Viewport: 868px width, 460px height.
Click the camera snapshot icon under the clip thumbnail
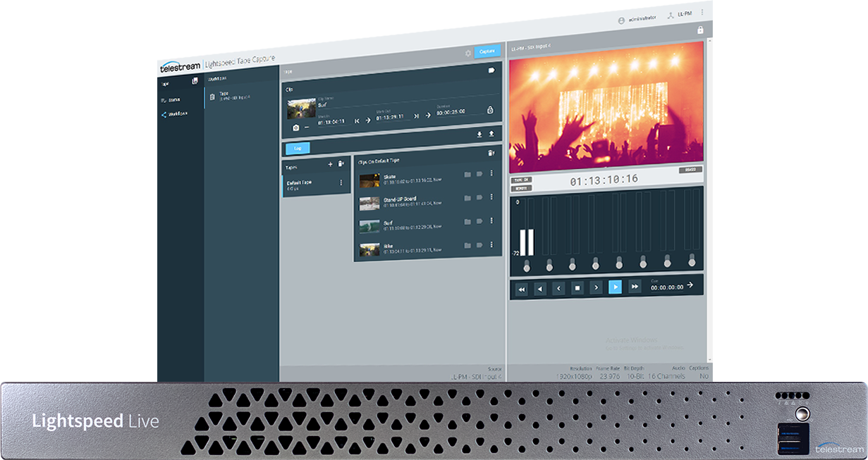(x=295, y=128)
